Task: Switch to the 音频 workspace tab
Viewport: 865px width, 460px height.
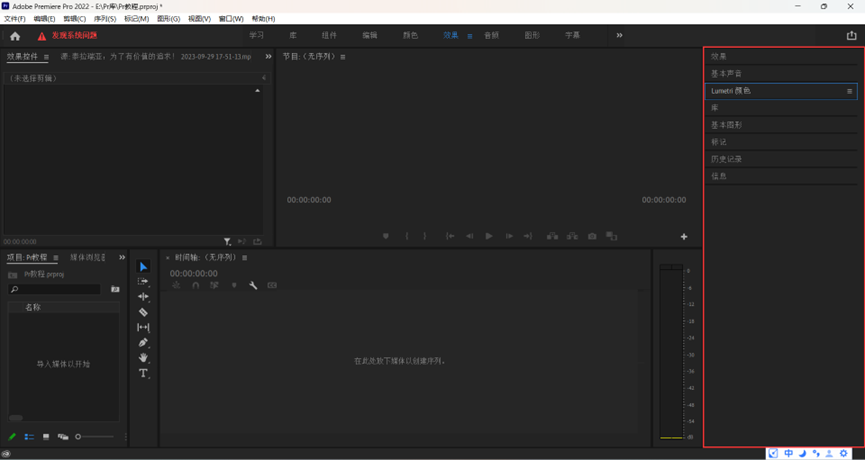Action: 491,35
